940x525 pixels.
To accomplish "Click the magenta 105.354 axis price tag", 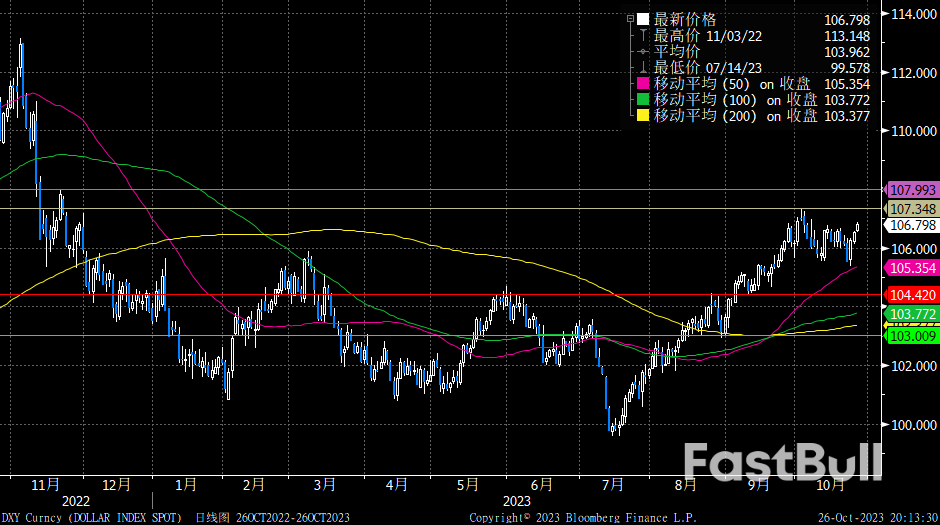I will coord(911,268).
